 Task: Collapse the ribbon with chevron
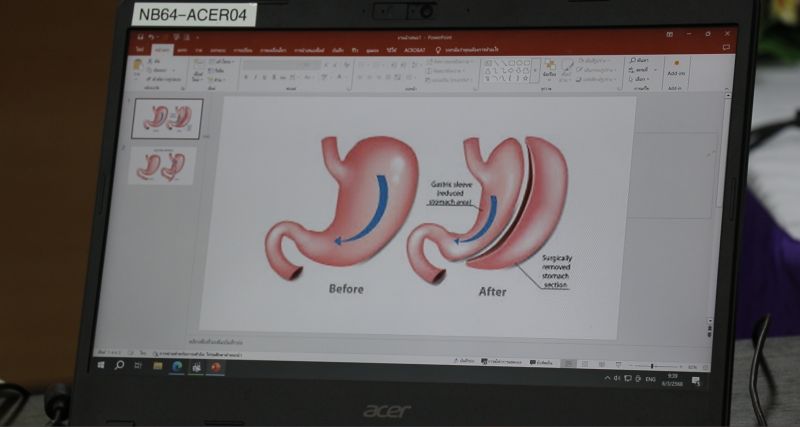[x=727, y=88]
